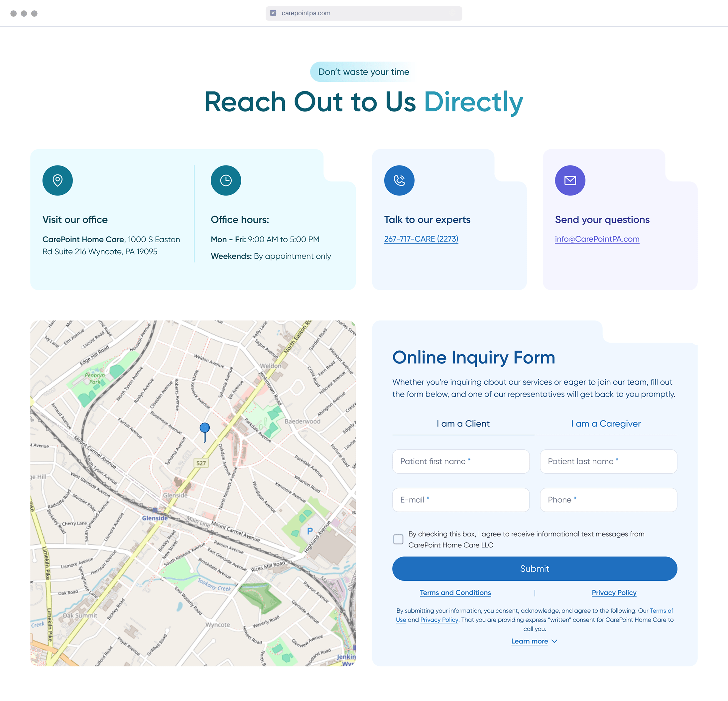
Task: Click the mail icon above Send your questions
Action: [x=570, y=180]
